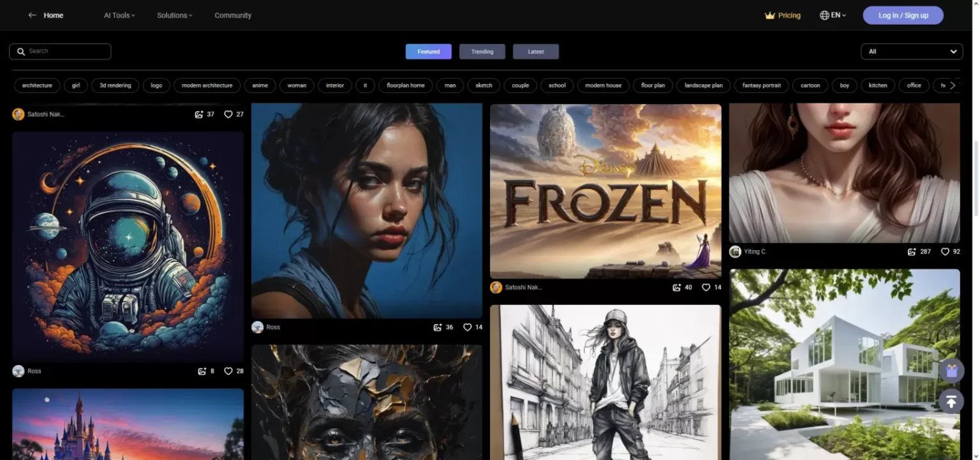Expand the Solutions menu
Viewport: 980px width, 460px height.
click(174, 15)
